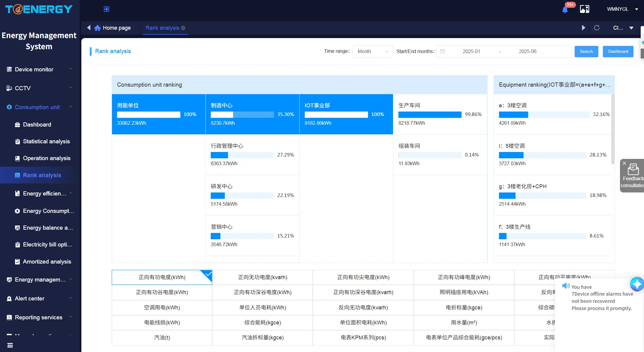Viewport: 644px width, 352px height.
Task: Open Amortized analysis in the sidebar
Action: (x=47, y=261)
